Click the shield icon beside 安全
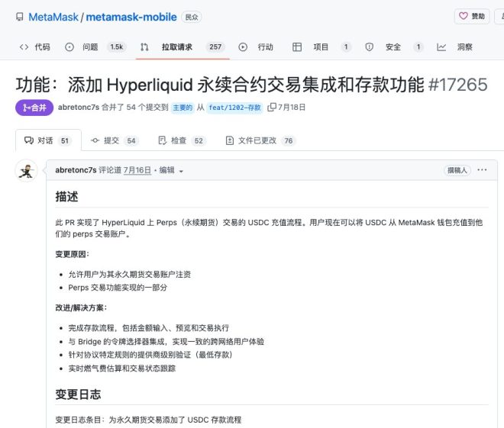This screenshot has height=428, width=504. point(370,47)
